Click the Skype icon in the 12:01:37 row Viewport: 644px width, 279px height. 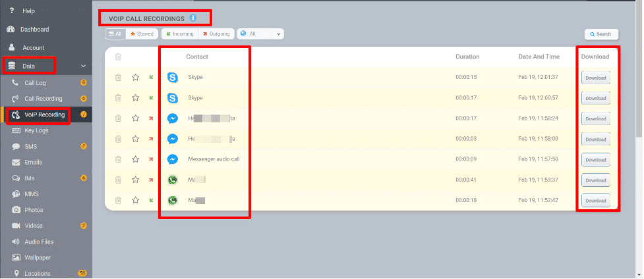tap(173, 77)
